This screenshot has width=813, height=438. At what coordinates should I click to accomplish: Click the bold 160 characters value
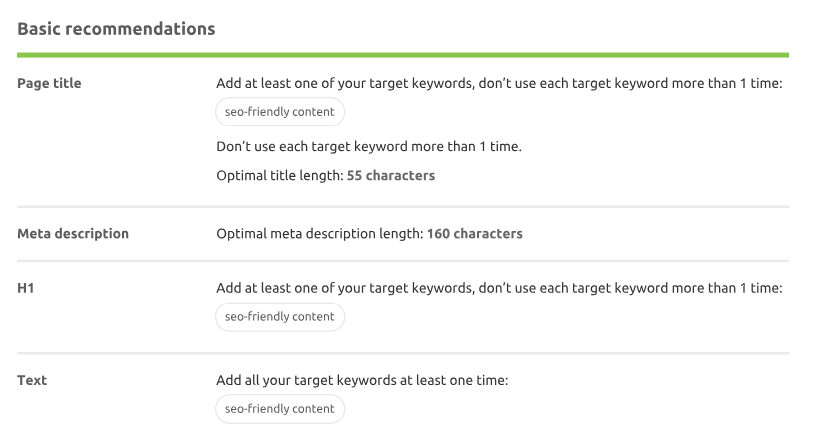tap(475, 234)
